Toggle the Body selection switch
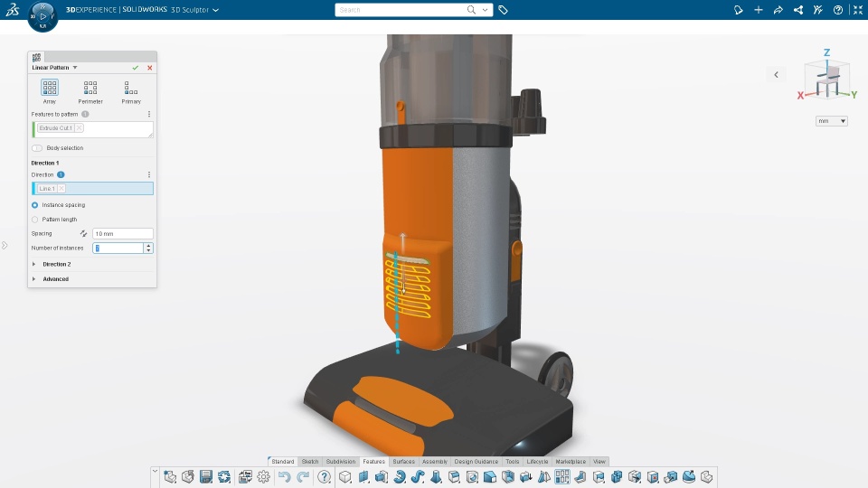 point(37,148)
